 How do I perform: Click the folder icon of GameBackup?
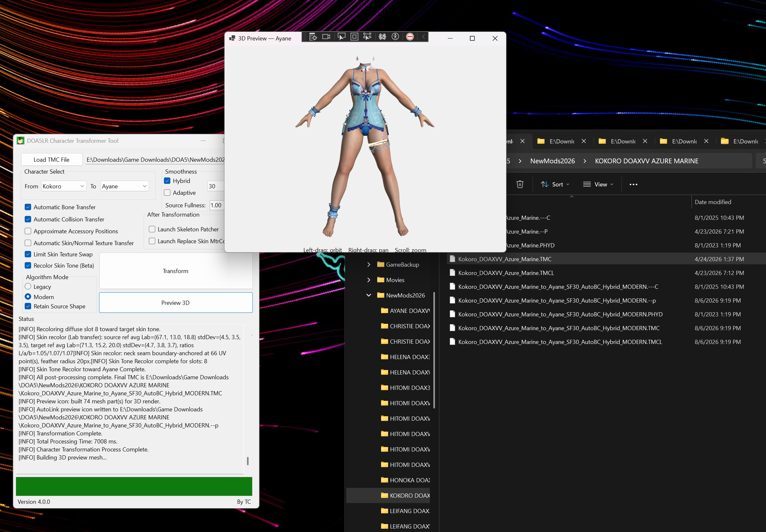click(380, 264)
